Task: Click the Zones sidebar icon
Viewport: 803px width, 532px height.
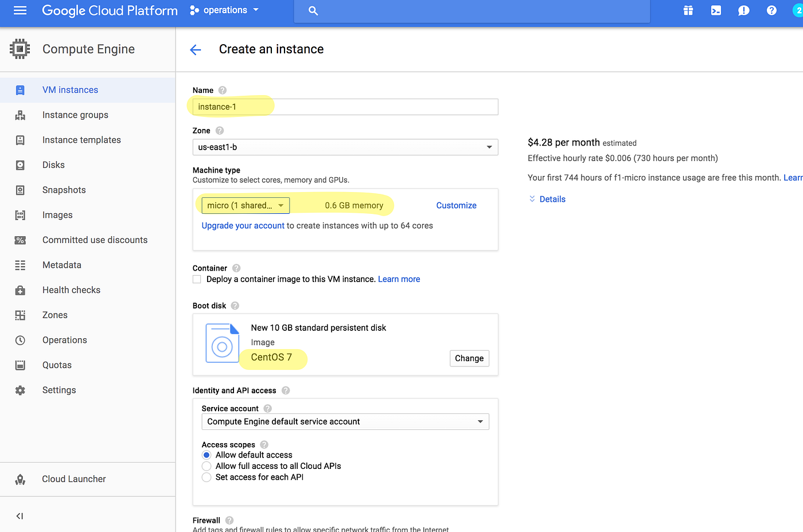Action: (x=20, y=315)
